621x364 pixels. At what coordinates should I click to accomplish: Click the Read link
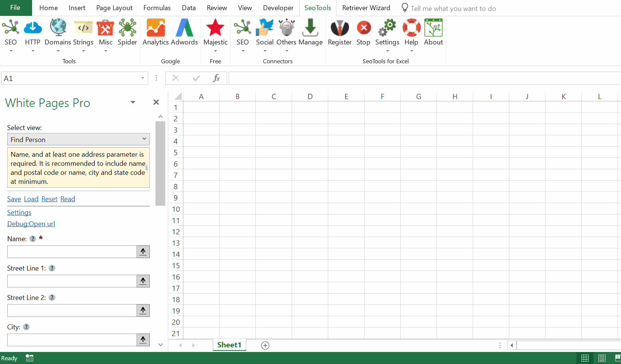pyautogui.click(x=68, y=199)
